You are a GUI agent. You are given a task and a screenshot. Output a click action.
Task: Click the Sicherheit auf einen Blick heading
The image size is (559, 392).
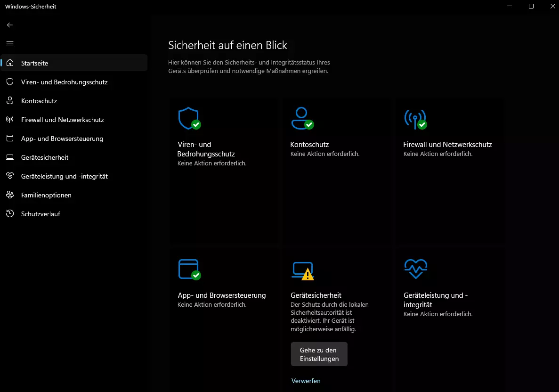pos(227,45)
